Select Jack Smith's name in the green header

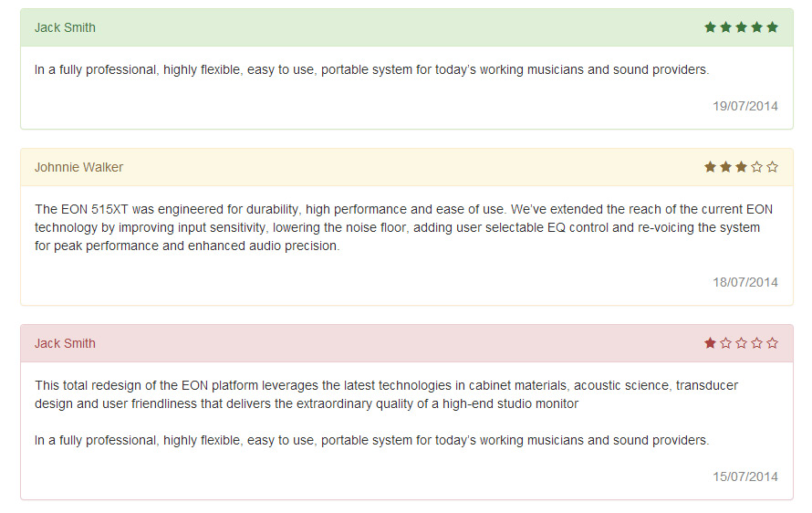click(65, 27)
